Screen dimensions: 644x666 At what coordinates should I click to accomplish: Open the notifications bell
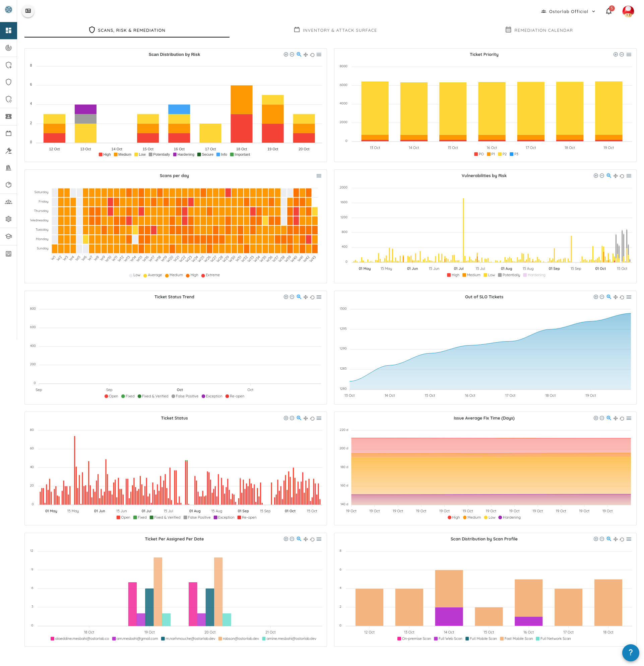608,11
